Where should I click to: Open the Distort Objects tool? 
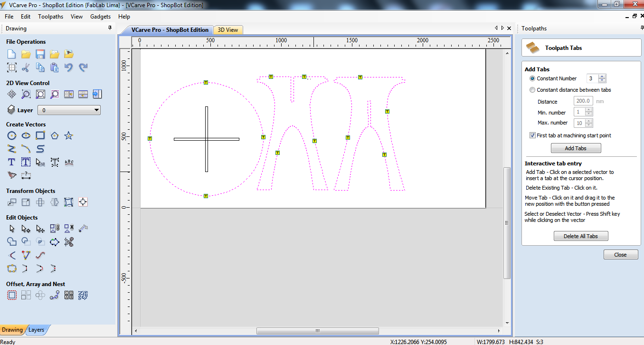point(69,202)
